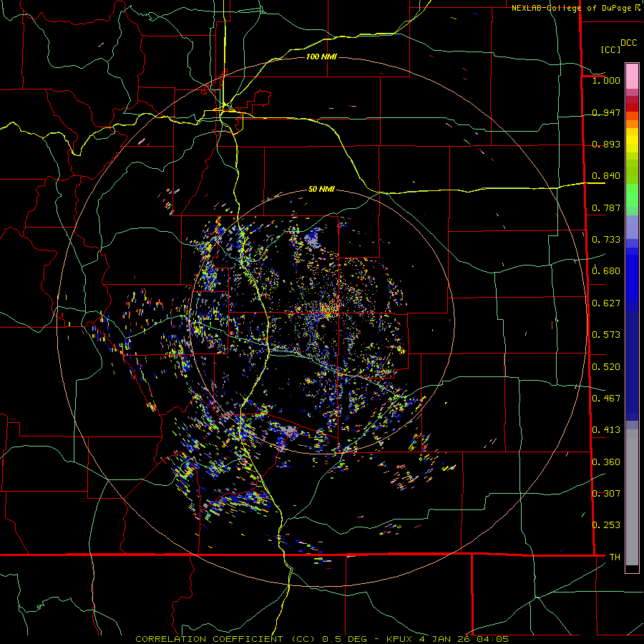Pick the red segment of the color bar
This screenshot has width=644, height=644.
click(x=632, y=107)
